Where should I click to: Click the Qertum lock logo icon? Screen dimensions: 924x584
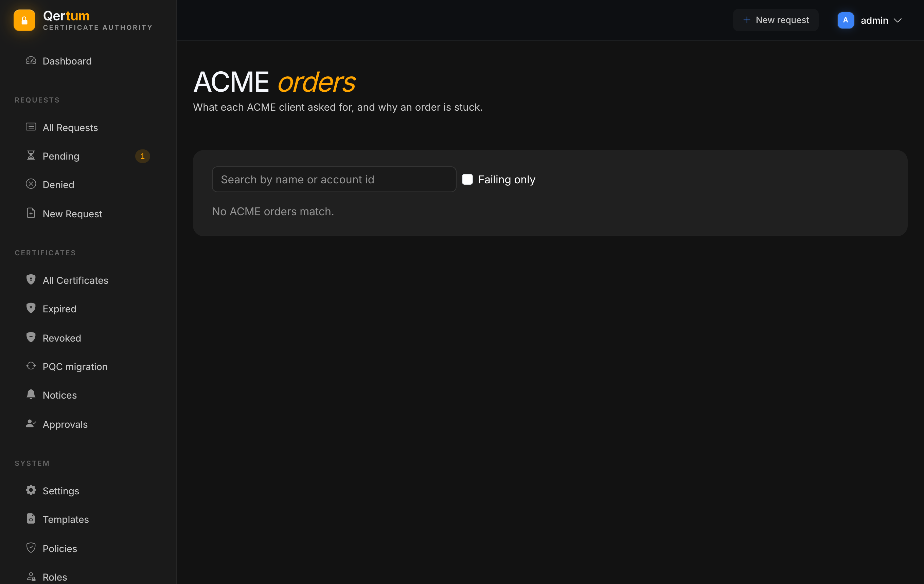24,20
